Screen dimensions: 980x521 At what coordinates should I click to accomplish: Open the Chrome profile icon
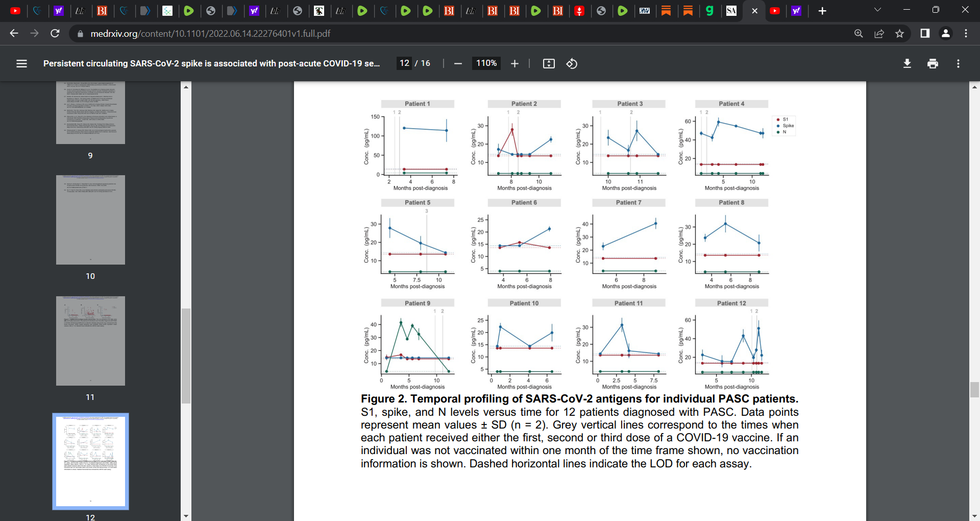pyautogui.click(x=945, y=33)
